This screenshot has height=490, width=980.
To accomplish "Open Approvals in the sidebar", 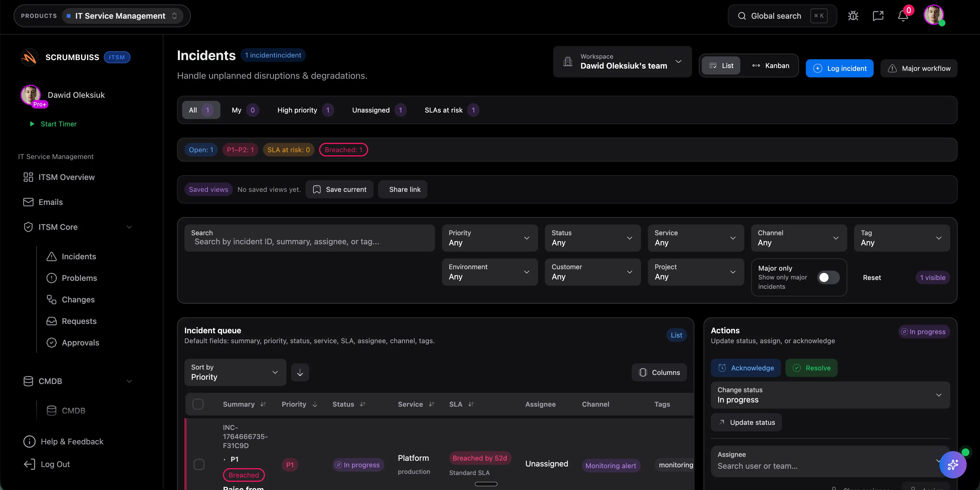I will (81, 343).
